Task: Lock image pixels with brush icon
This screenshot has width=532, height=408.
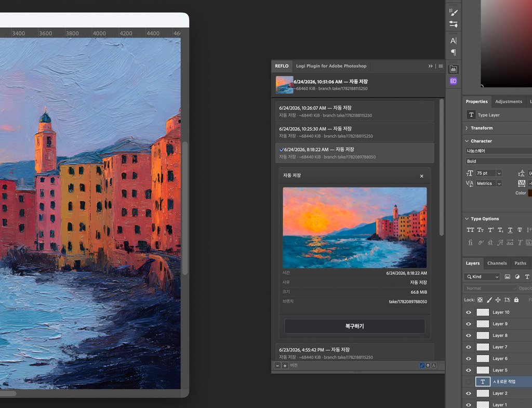Action: 489,300
